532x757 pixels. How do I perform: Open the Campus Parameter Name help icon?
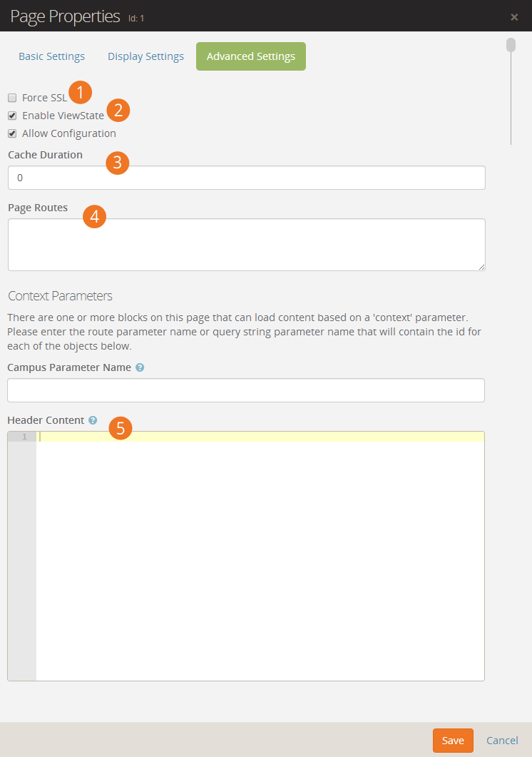pyautogui.click(x=140, y=367)
